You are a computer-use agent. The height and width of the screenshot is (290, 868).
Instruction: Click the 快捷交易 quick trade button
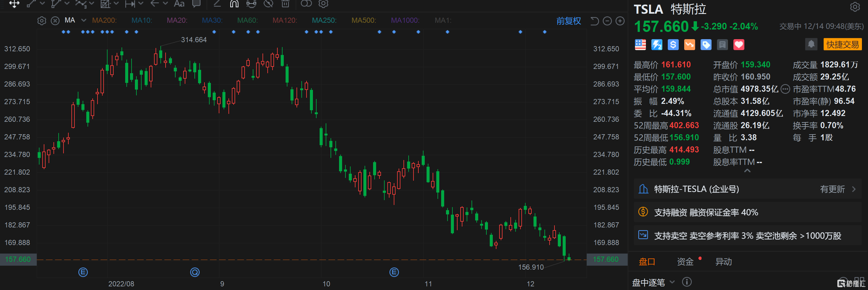tap(842, 44)
